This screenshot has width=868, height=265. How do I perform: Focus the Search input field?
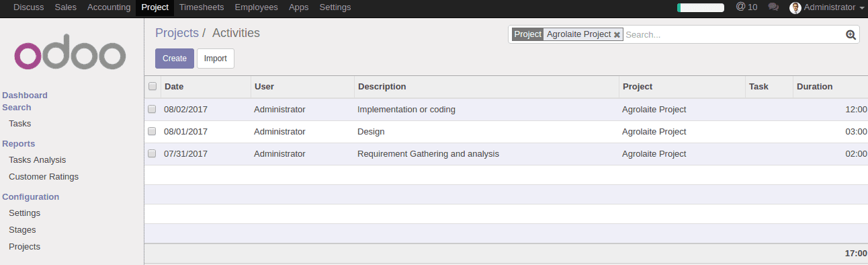734,34
